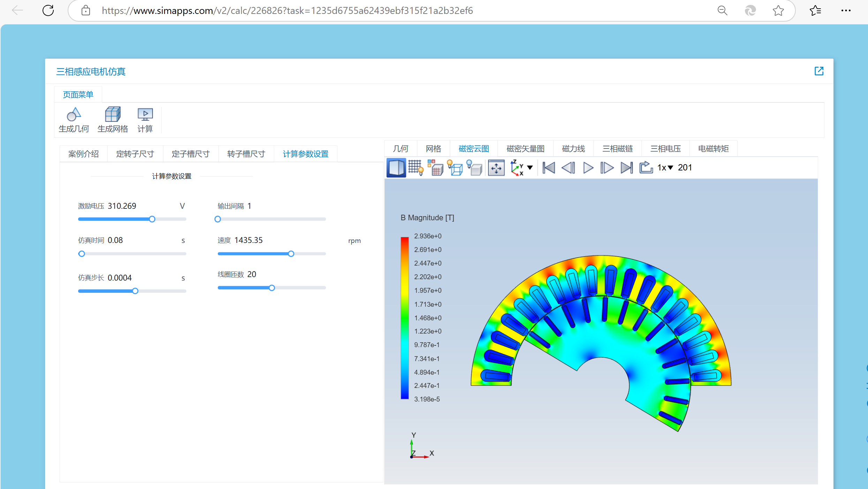The image size is (868, 489).
Task: Click the address bar URL
Action: [x=287, y=10]
